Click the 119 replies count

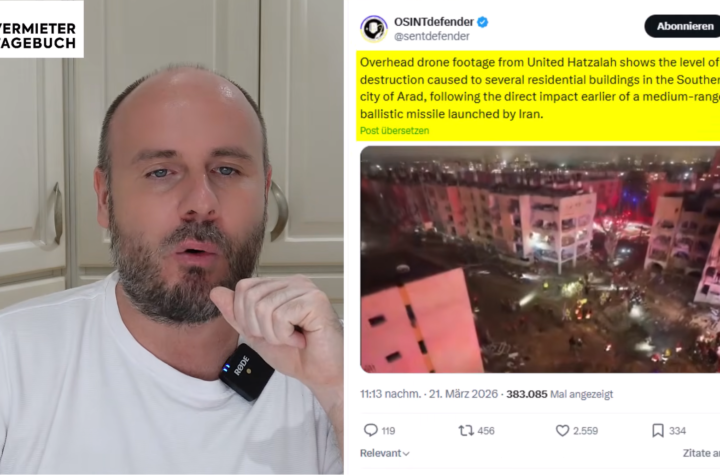pyautogui.click(x=388, y=431)
